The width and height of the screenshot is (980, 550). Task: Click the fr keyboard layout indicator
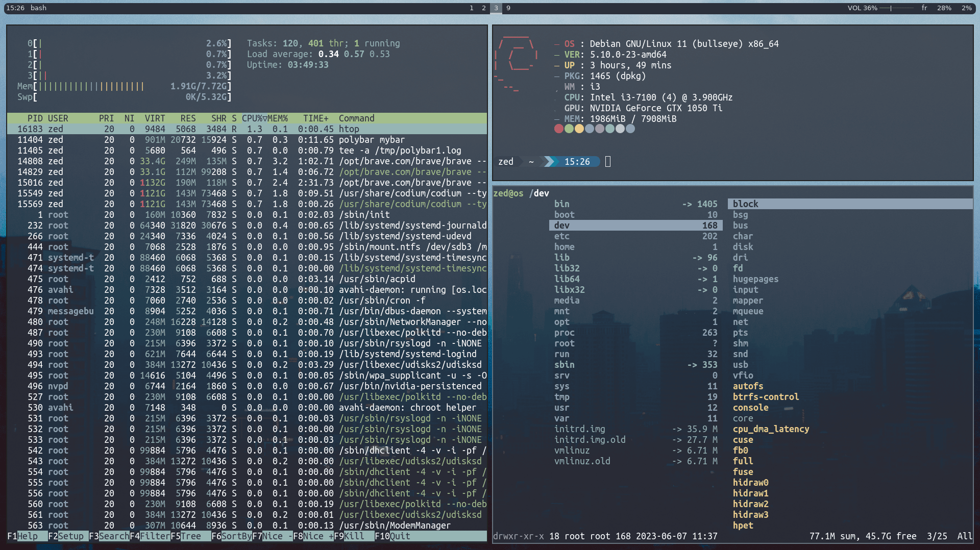point(924,8)
